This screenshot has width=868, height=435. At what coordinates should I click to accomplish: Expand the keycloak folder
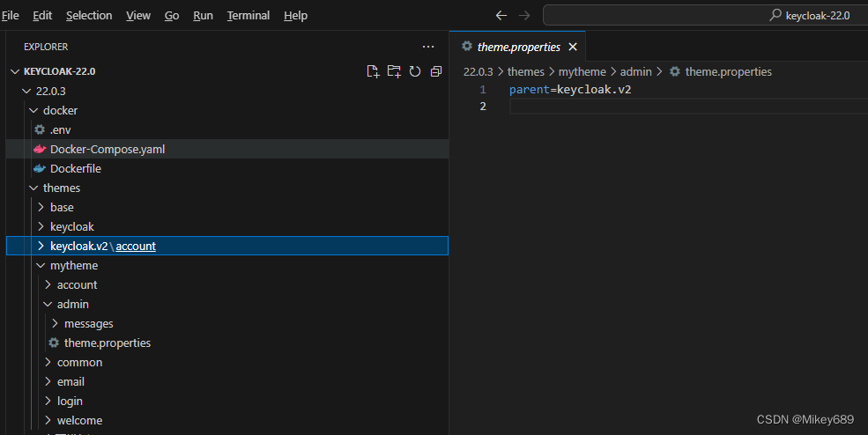[41, 226]
